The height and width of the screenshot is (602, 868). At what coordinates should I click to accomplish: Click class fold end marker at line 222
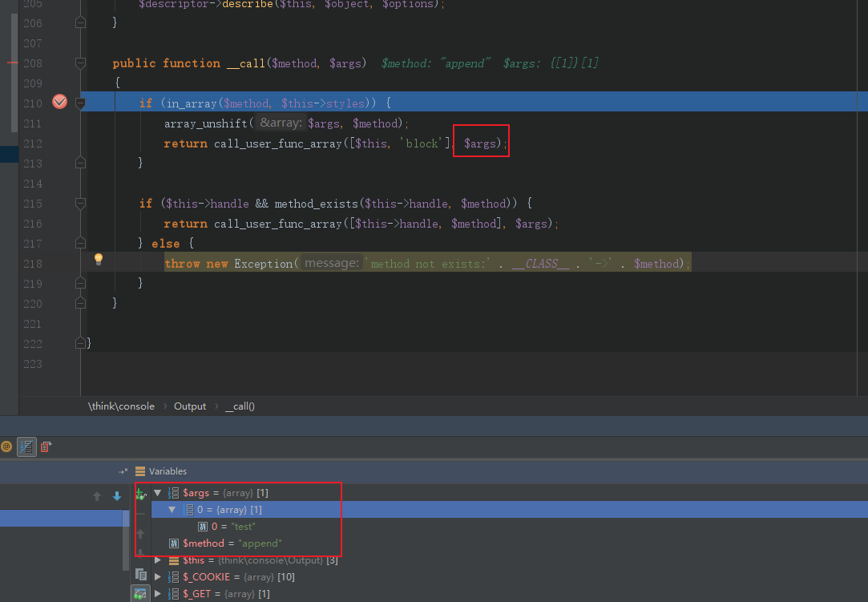click(x=80, y=343)
